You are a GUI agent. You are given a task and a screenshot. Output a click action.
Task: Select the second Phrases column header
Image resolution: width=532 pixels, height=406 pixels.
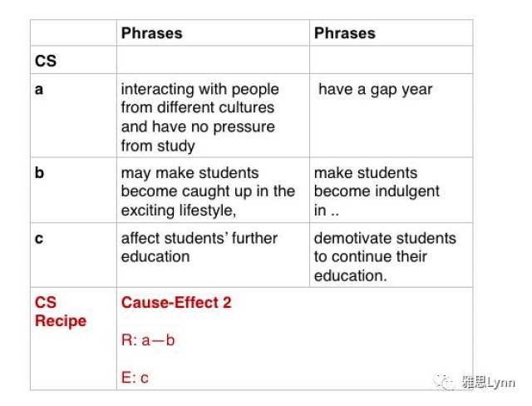pos(344,33)
